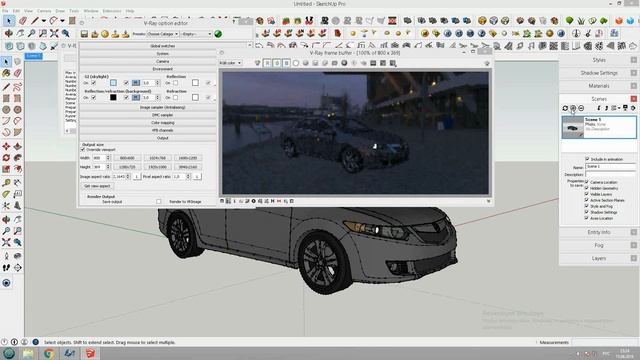Screen dimensions: 640x360
Task: Expand the Layers tray panel
Action: coord(598,258)
